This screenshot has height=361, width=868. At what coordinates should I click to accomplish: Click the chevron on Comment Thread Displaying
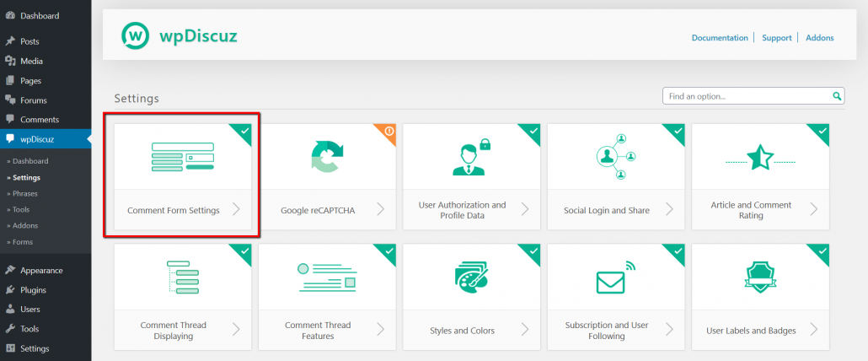236,330
